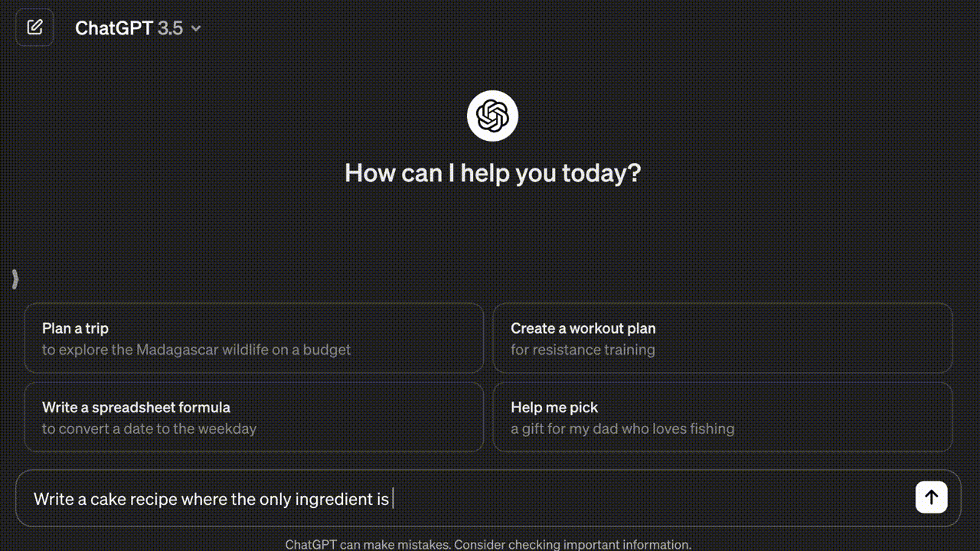Click the OpenAI logo above the greeting
This screenshot has width=980, height=551.
pos(492,116)
